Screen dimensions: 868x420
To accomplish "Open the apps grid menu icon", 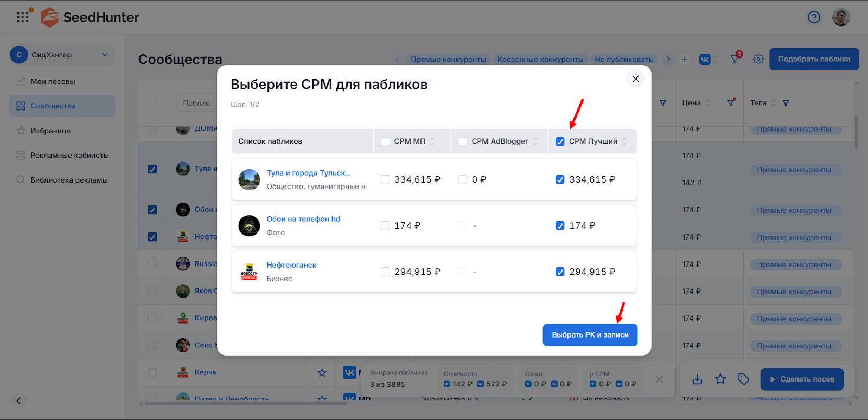I will (23, 17).
